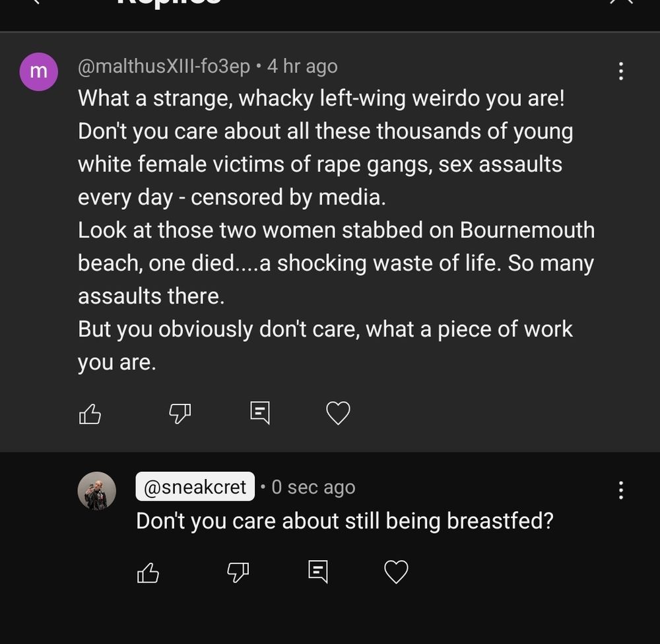Heart the sneakcret reply
Screen dimensions: 660x644
click(x=396, y=572)
